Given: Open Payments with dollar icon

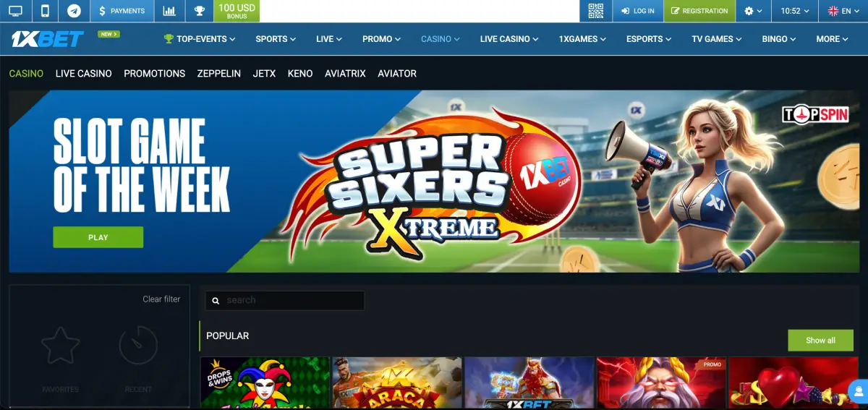Looking at the screenshot, I should click(122, 11).
